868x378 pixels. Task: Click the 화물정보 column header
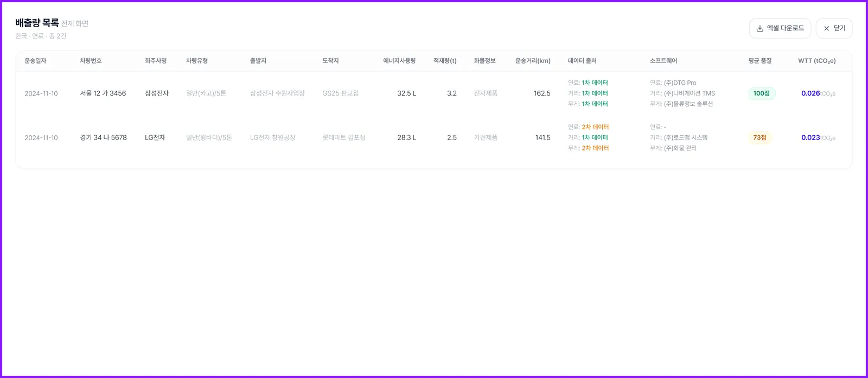click(x=484, y=61)
